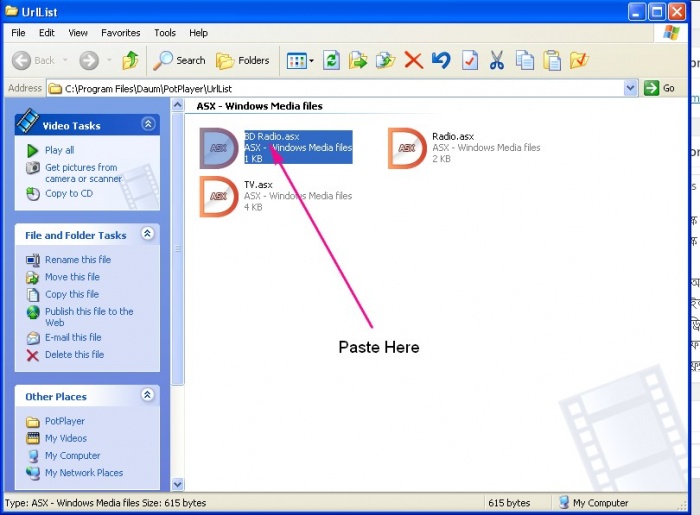Click the Folder Options toolbar icon

pos(579,60)
